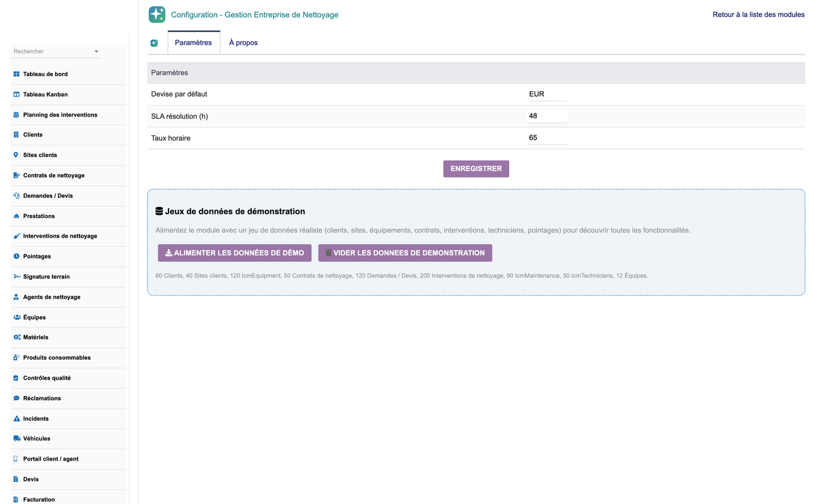Click the Véhicules truck icon
This screenshot has height=504, width=814.
pyautogui.click(x=17, y=439)
